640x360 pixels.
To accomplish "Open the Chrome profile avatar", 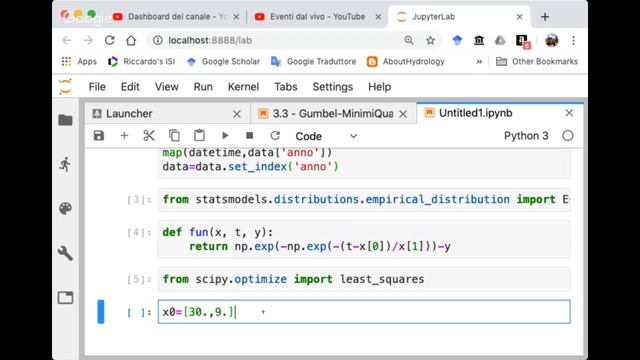I will (551, 40).
